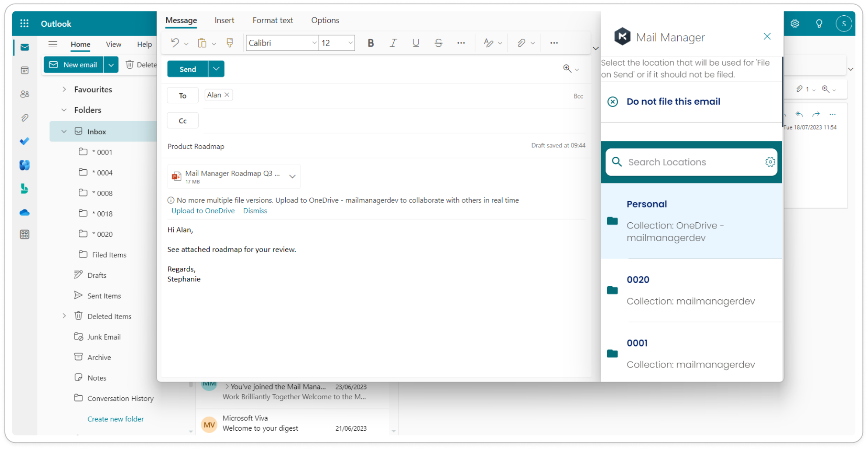Select the 0020 filing location
The height and width of the screenshot is (449, 868).
click(691, 290)
